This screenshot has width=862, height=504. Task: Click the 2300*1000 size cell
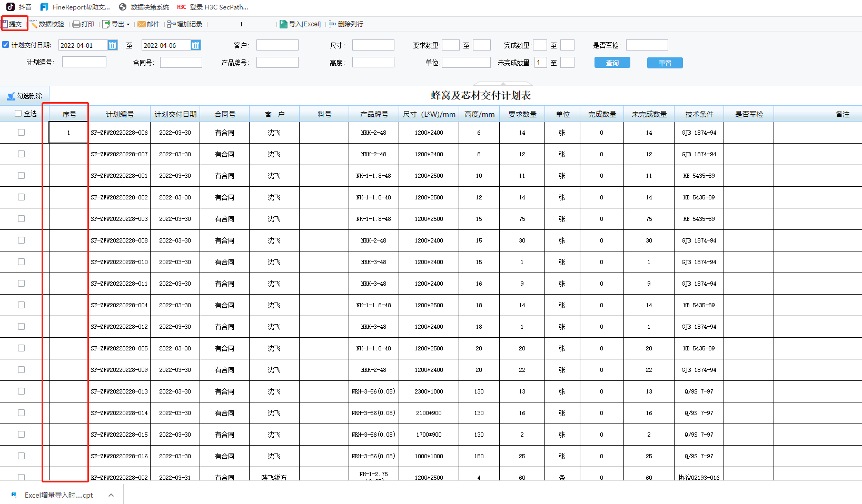[429, 391]
